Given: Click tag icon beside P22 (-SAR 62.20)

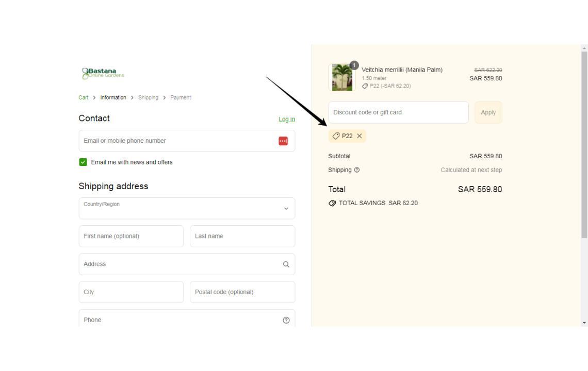Looking at the screenshot, I should (365, 86).
